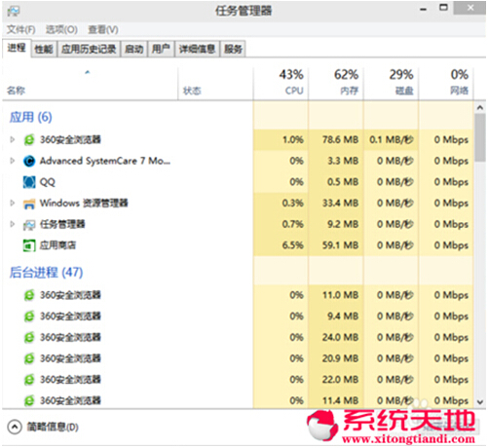This screenshot has width=488, height=448.
Task: Click the 78.6 MB memory value
Action: pyautogui.click(x=340, y=140)
